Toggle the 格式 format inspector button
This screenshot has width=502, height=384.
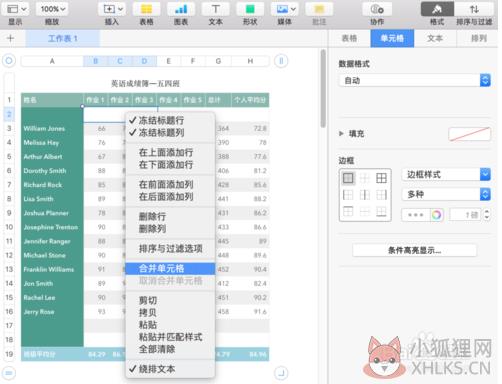[437, 9]
